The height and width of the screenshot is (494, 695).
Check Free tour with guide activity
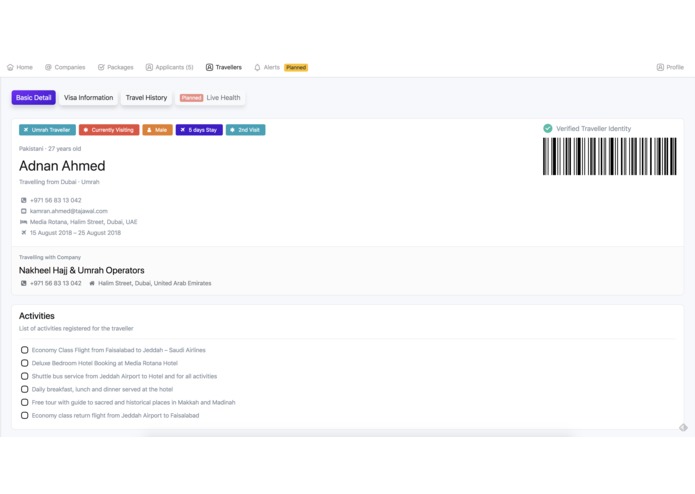[x=24, y=402]
